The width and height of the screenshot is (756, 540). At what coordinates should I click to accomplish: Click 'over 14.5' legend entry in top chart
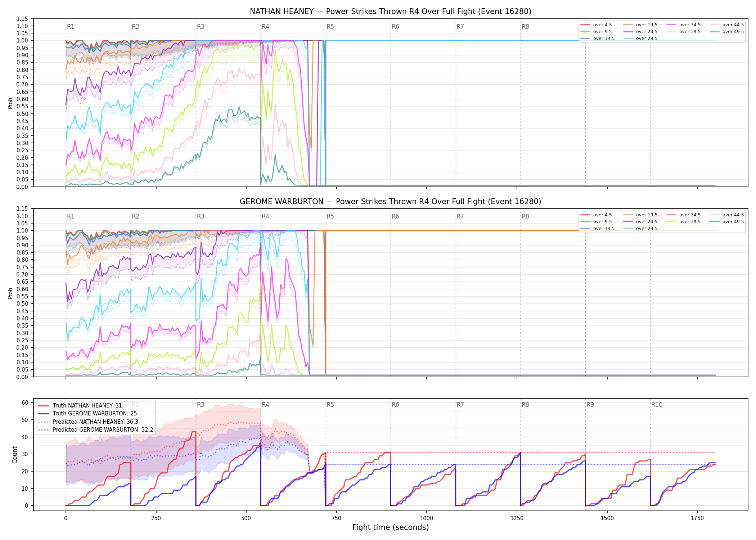pos(598,39)
